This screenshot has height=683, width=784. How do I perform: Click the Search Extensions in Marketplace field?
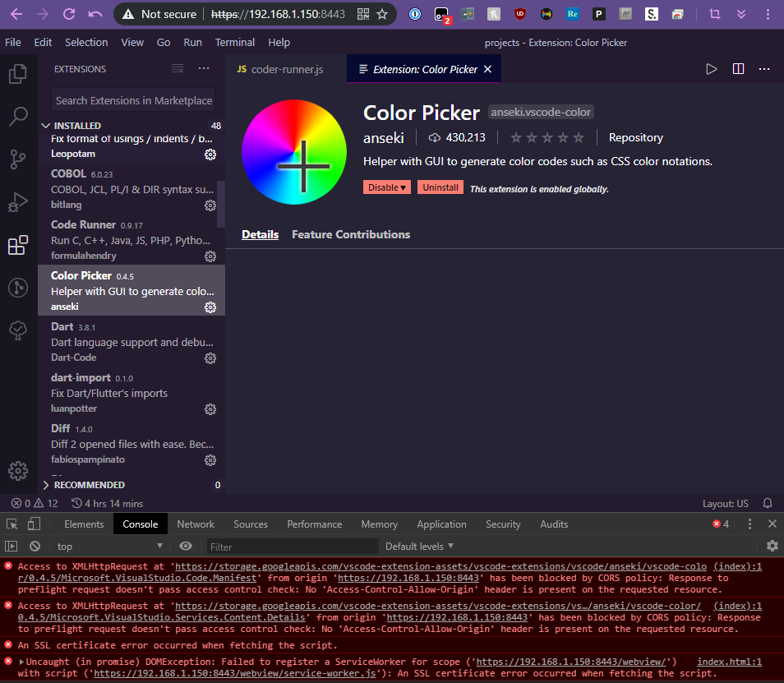(x=132, y=99)
